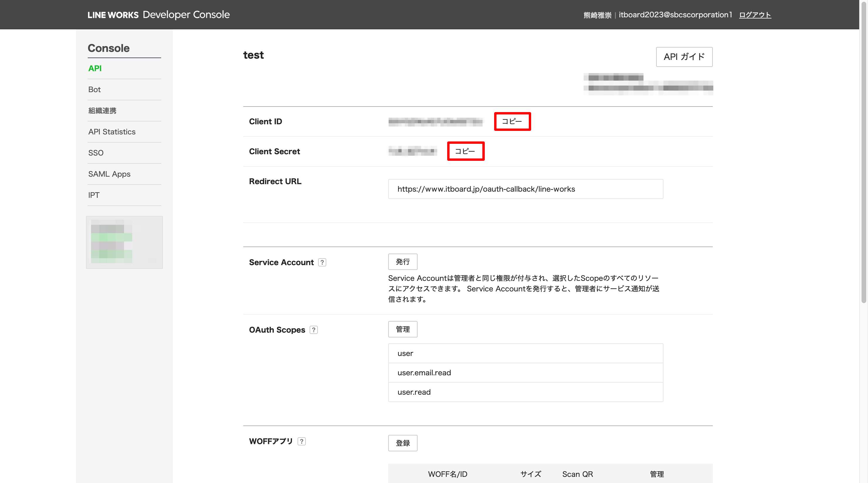868x483 pixels.
Task: Select API in the Console sidebar
Action: [x=95, y=68]
